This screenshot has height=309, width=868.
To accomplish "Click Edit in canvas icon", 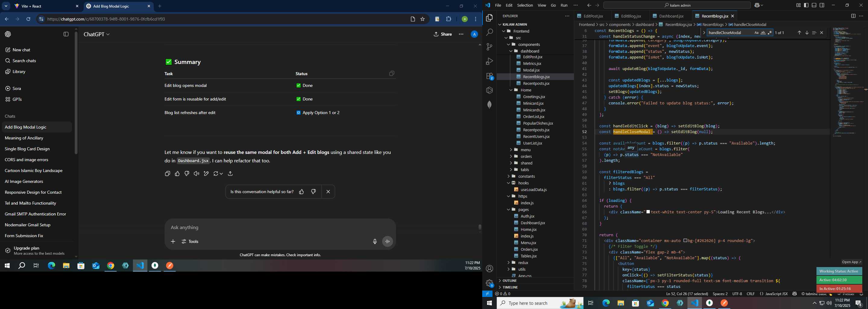I will 206,174.
